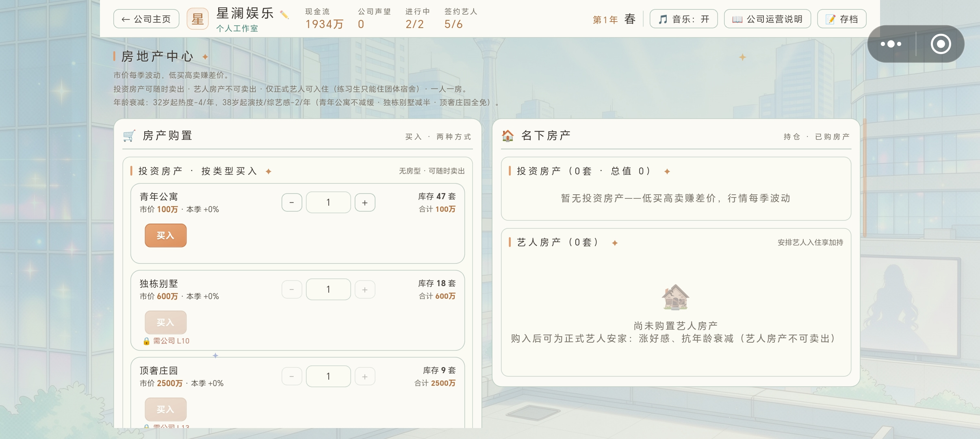Focus the 青年公寓 quantity field
The width and height of the screenshot is (980, 439).
328,202
